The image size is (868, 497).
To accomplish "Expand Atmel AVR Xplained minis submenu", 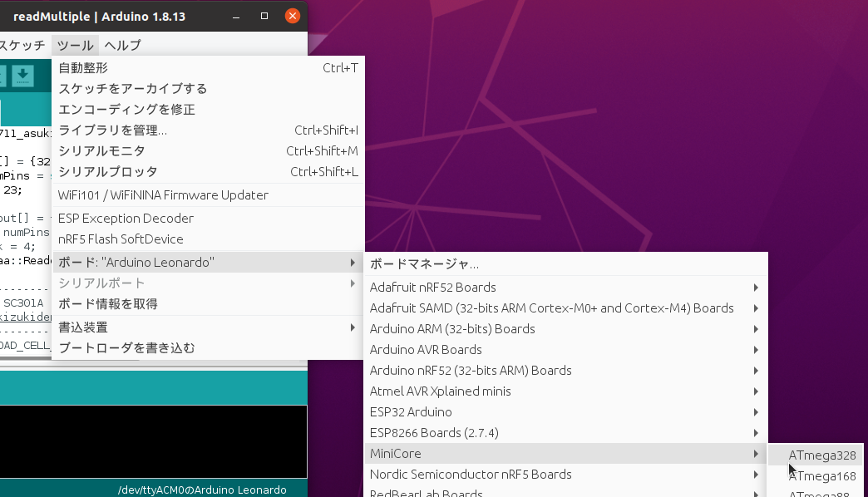I will [x=565, y=391].
